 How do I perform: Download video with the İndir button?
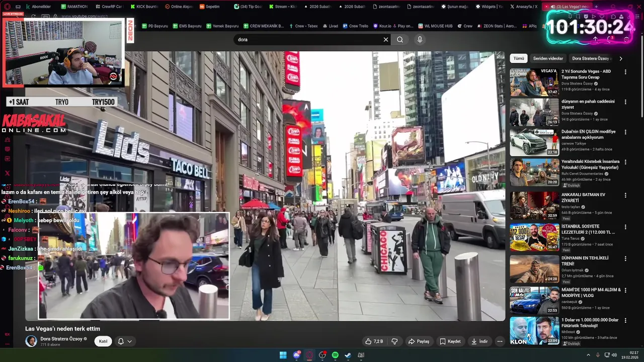[479, 341]
